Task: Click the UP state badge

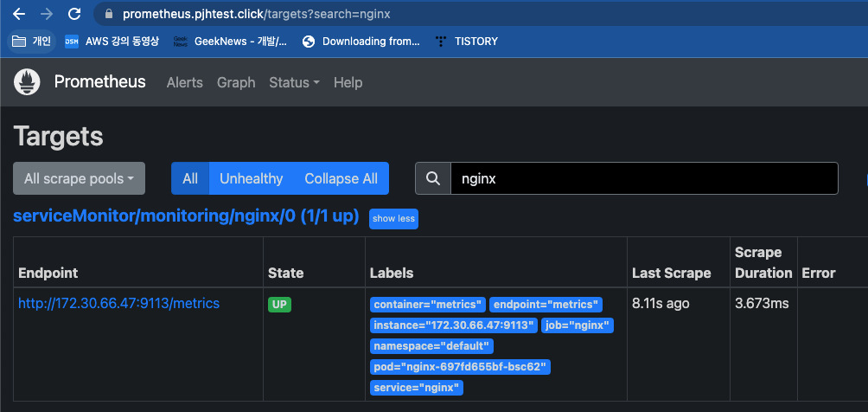Action: (x=279, y=305)
